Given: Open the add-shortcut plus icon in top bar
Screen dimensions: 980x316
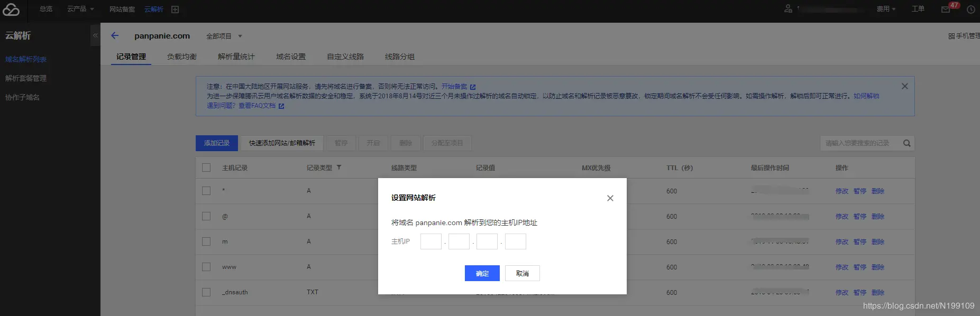Looking at the screenshot, I should (175, 10).
